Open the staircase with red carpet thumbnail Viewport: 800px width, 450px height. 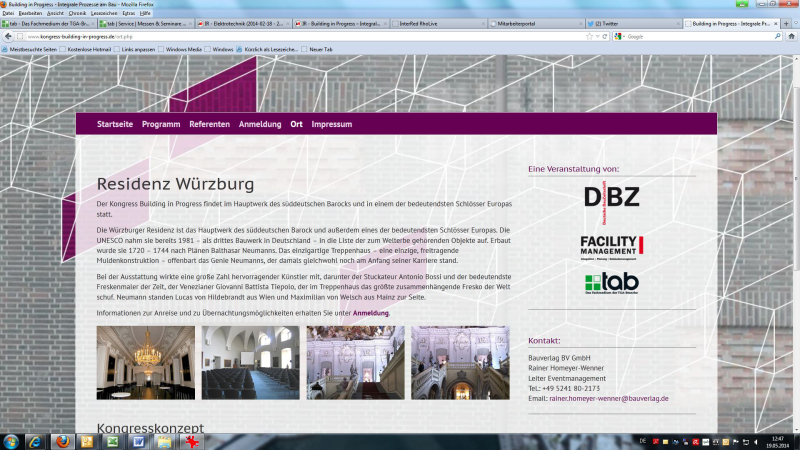(356, 363)
